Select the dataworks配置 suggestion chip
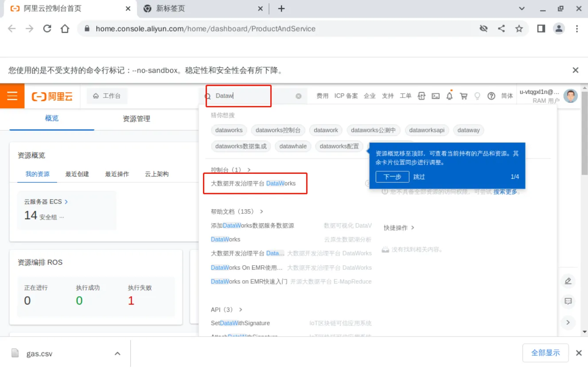 [339, 146]
